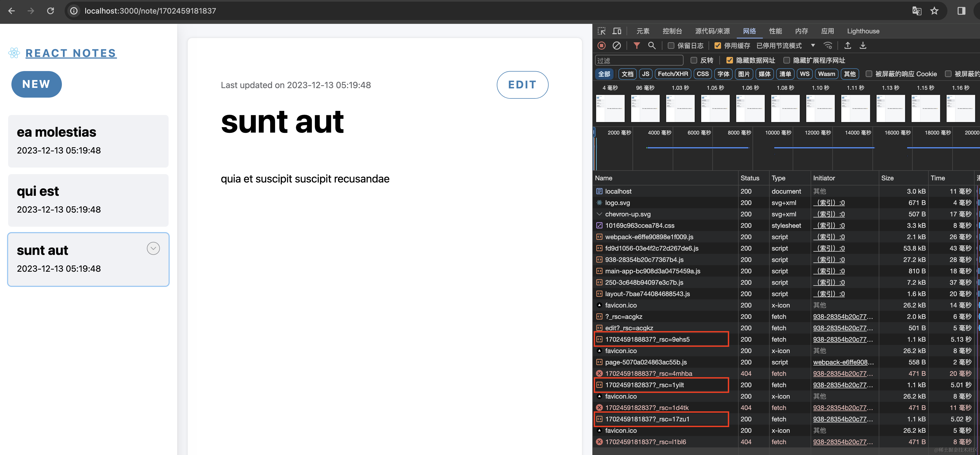Toggle the network filter funnel icon
Viewport: 980px width, 455px height.
[637, 46]
